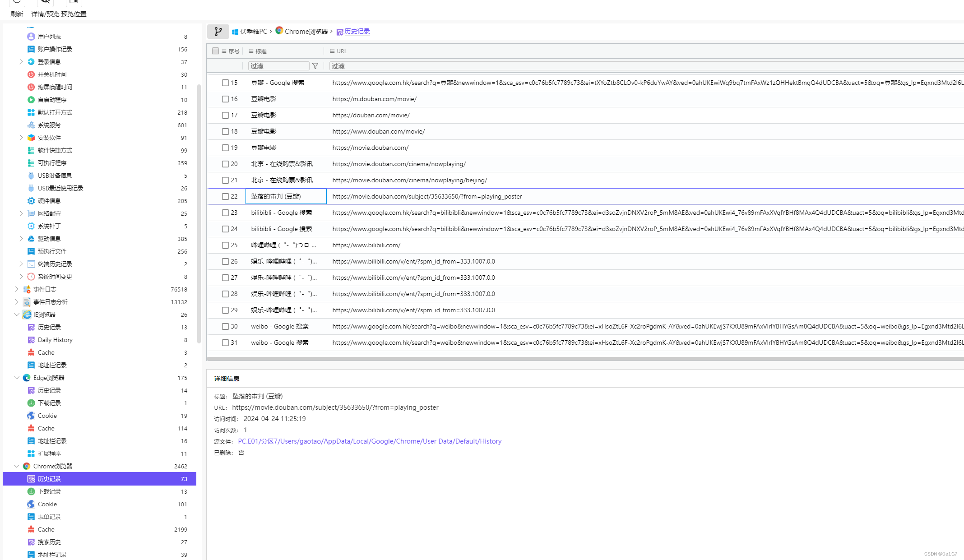
Task: Check the checkbox for row 22
Action: tap(225, 196)
